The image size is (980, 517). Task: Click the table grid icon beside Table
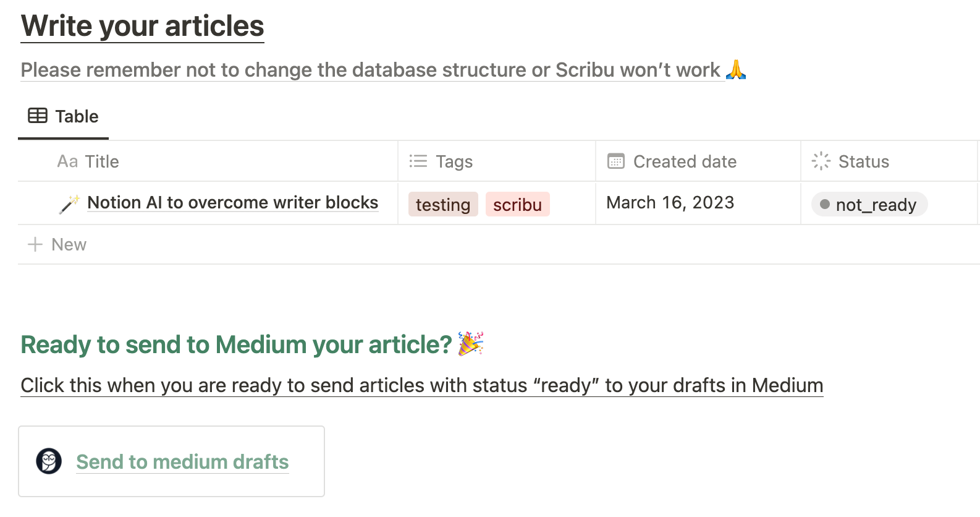point(38,116)
